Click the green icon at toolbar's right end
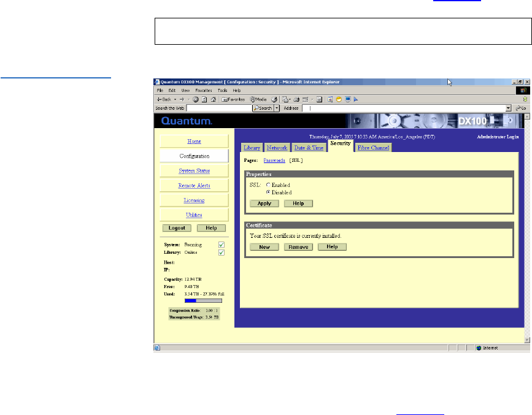 point(525,99)
